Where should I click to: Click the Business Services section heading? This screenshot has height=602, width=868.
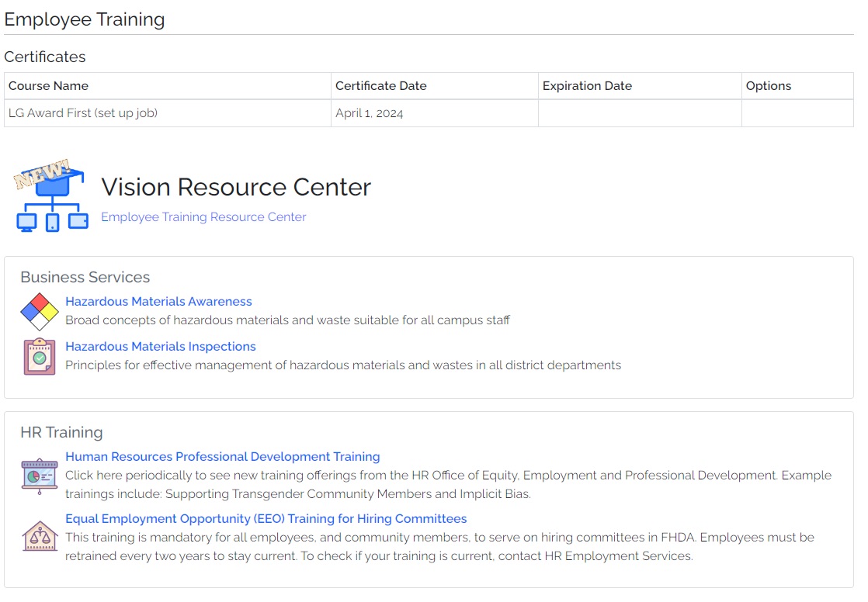[x=85, y=278]
